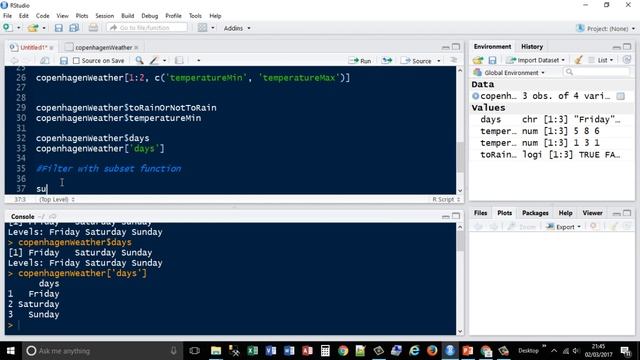Switch to the Files tab
This screenshot has width=640, height=360.
480,213
